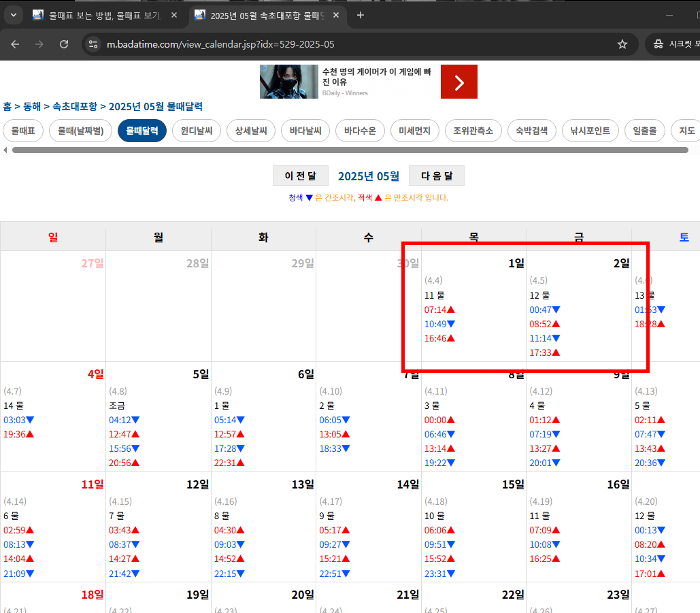Select the 물때표 menu pill
Viewport: 700px width, 613px height.
(x=23, y=131)
